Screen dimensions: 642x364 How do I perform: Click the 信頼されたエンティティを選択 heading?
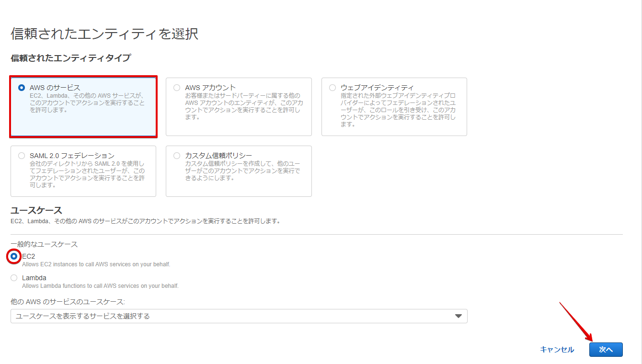tap(104, 34)
